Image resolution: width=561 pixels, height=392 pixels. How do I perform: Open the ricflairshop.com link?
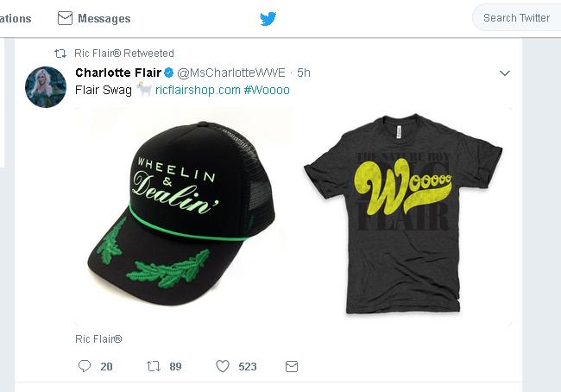(x=198, y=90)
